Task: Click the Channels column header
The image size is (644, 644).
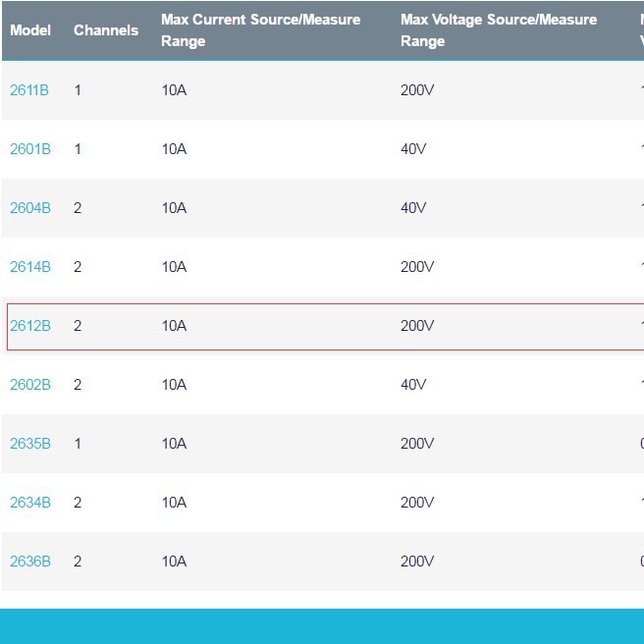Action: [x=106, y=30]
